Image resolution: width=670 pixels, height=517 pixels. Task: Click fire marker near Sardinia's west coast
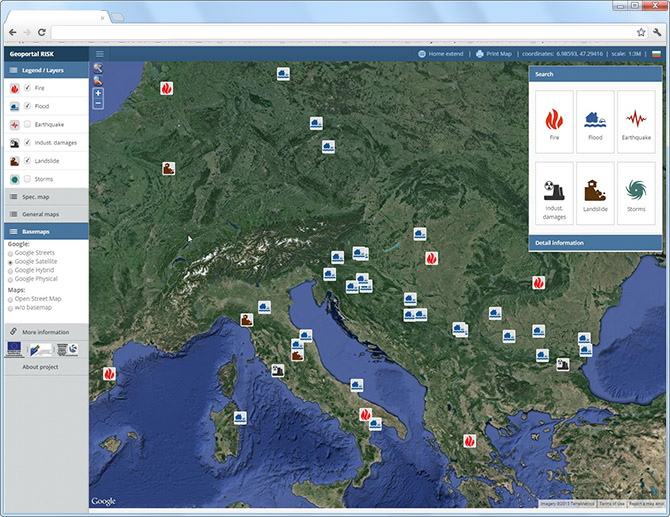[109, 374]
